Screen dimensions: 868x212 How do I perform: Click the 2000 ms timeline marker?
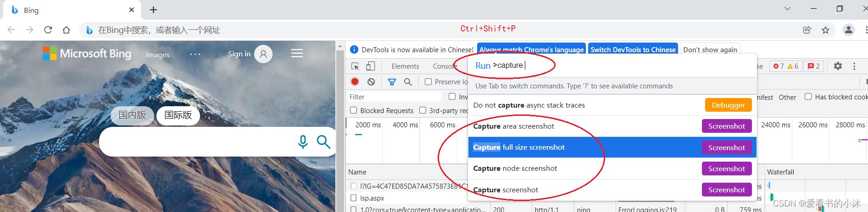(368, 125)
